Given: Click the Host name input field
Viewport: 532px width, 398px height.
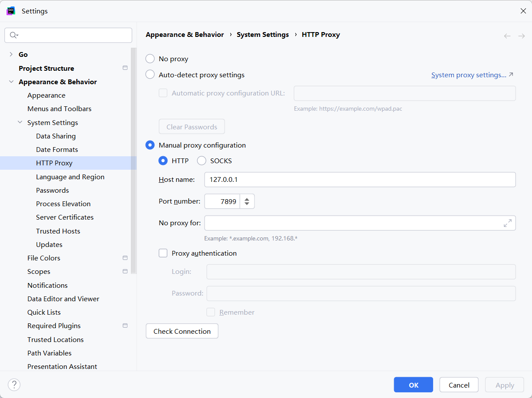Looking at the screenshot, I should point(360,180).
